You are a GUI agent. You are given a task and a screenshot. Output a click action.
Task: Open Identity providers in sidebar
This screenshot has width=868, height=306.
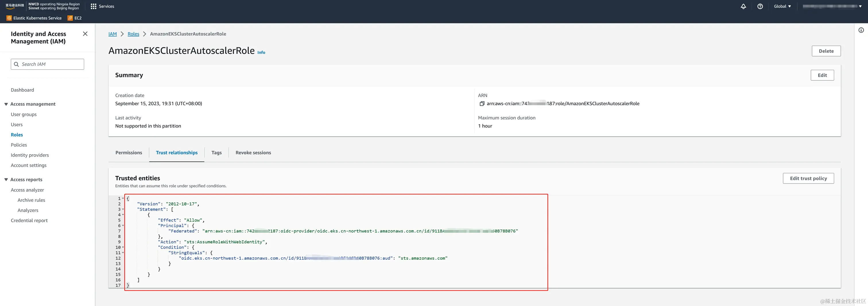[x=30, y=155]
